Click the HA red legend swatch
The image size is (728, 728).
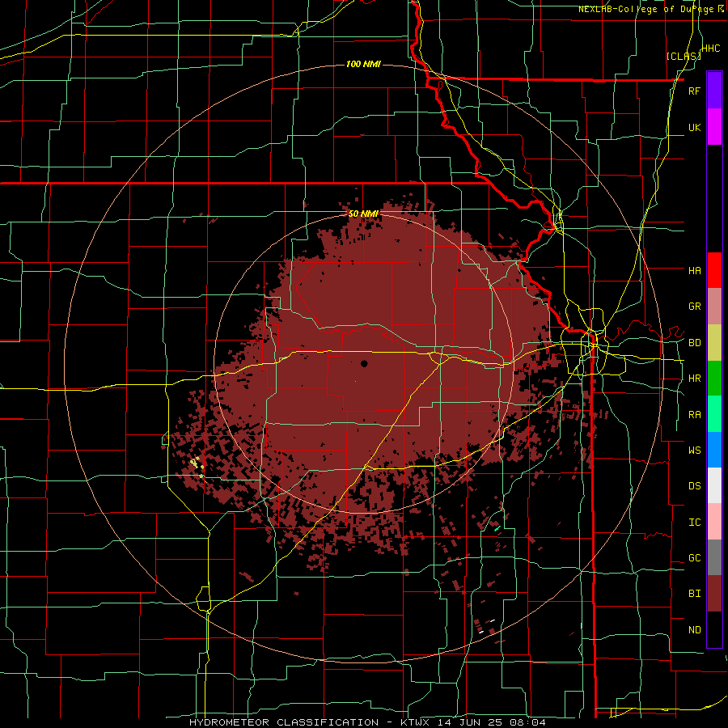click(x=714, y=270)
